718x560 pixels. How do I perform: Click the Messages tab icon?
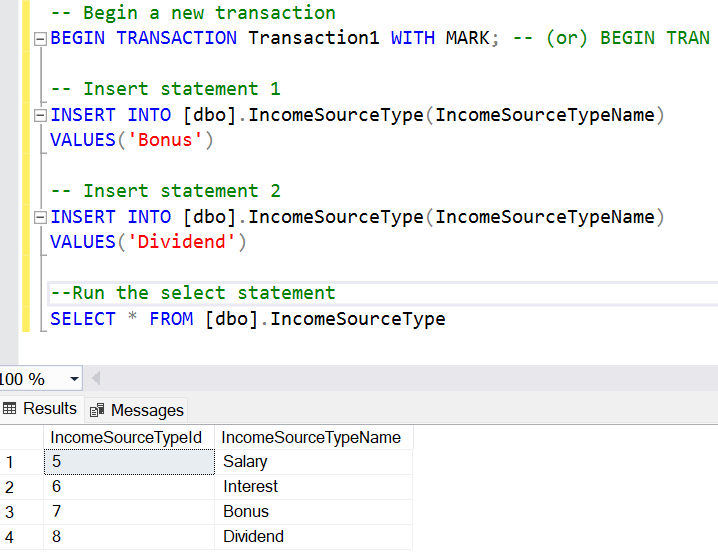coord(98,410)
